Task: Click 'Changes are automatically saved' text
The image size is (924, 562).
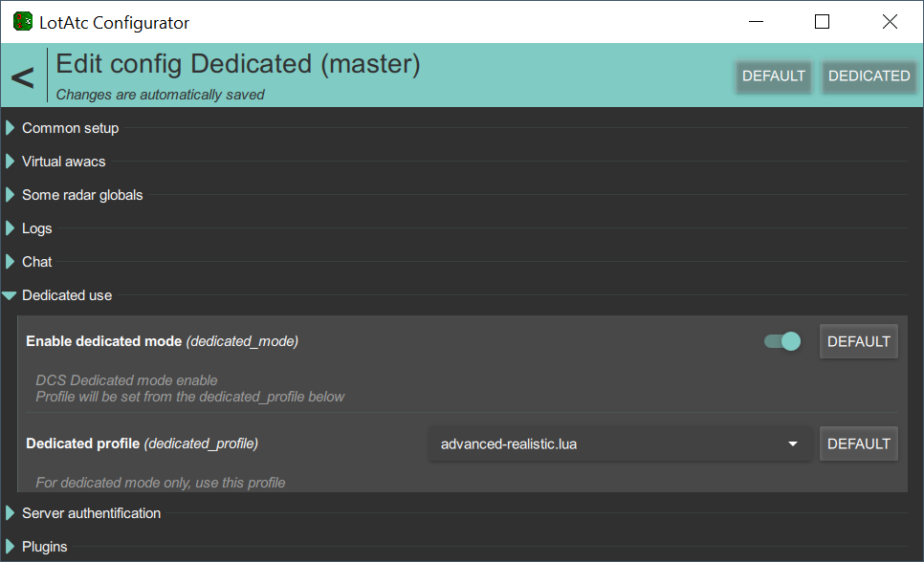Action: 160,95
